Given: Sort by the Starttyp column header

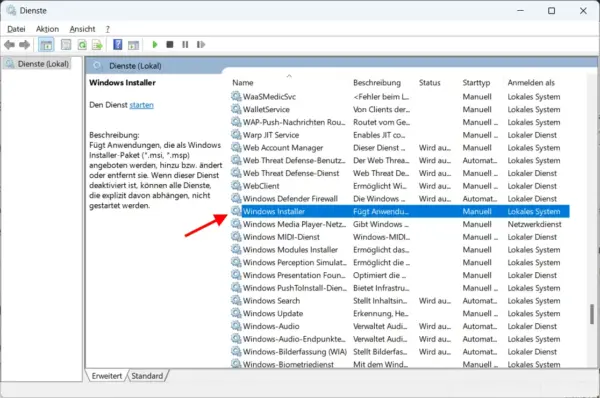Looking at the screenshot, I should coord(476,83).
